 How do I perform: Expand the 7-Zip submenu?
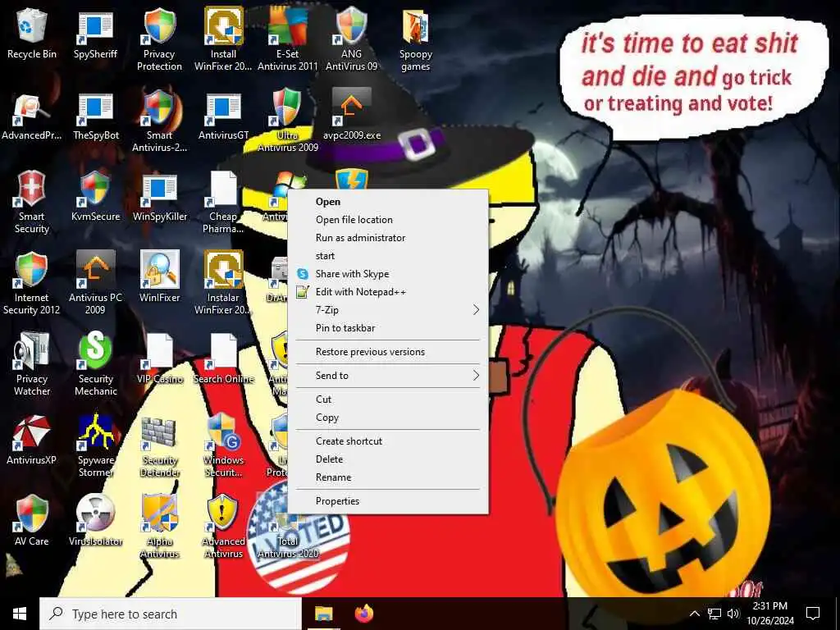pos(388,310)
